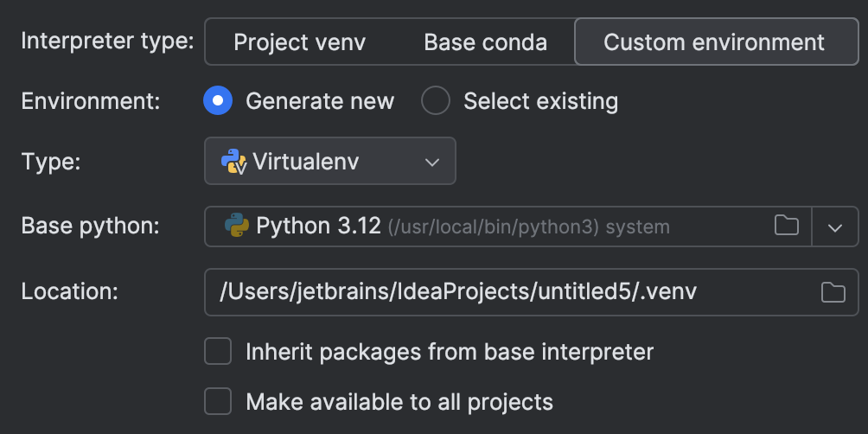This screenshot has width=868, height=434.
Task: Click the Base python label
Action: (90, 227)
